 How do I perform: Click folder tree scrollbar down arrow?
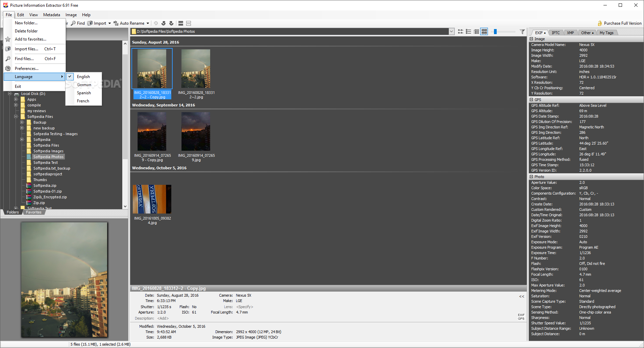click(125, 206)
